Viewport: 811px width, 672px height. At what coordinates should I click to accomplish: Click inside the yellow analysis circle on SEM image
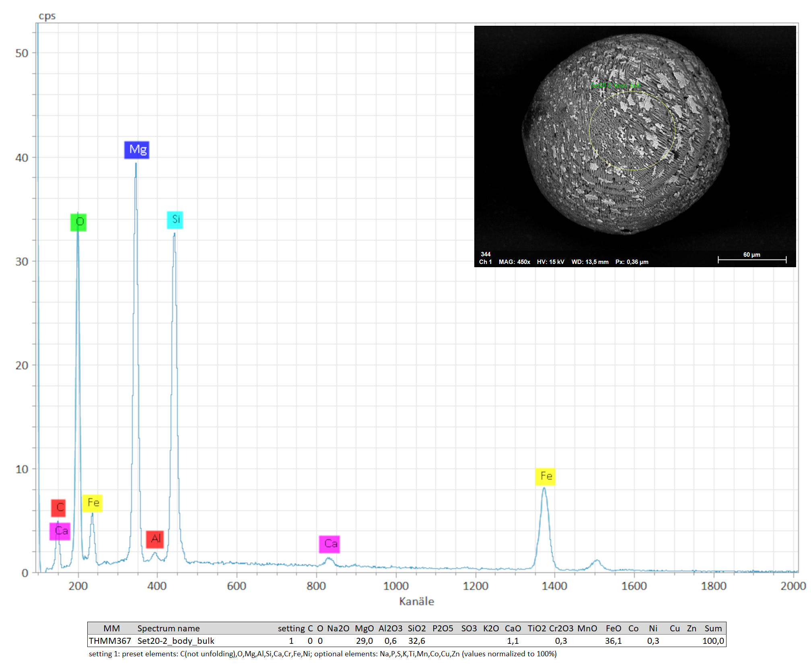click(632, 130)
